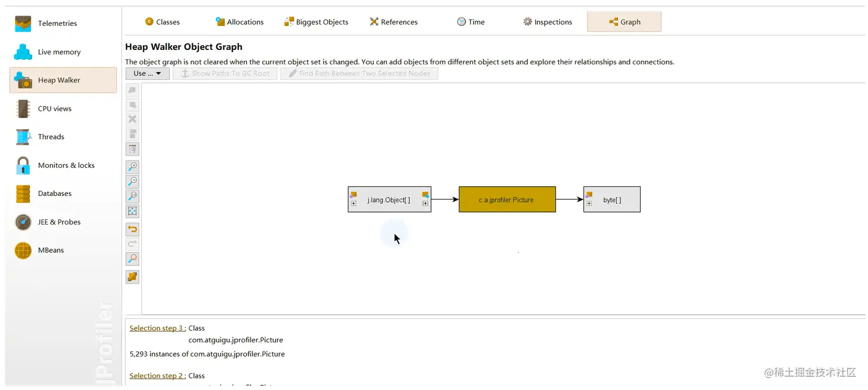The height and width of the screenshot is (390, 868).
Task: Click Find Path Between Two Selected Nodes
Action: (359, 74)
